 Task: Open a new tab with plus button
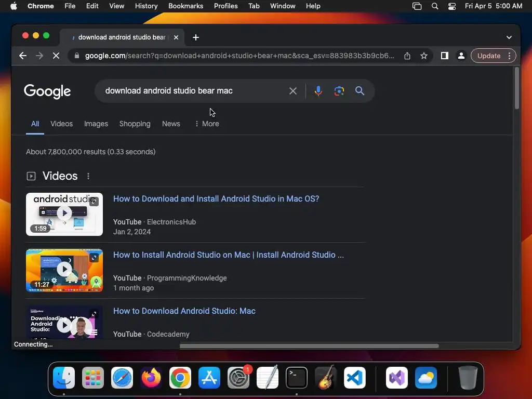coord(196,37)
